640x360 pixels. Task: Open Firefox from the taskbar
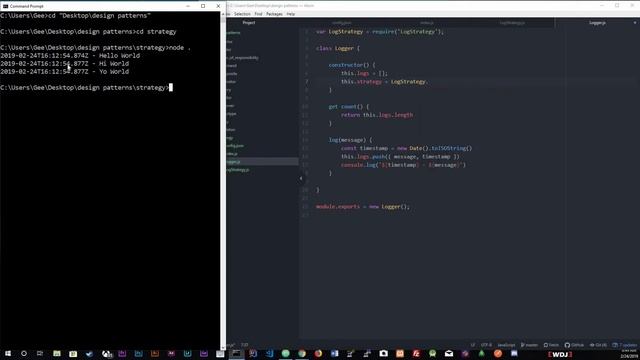[x=318, y=353]
